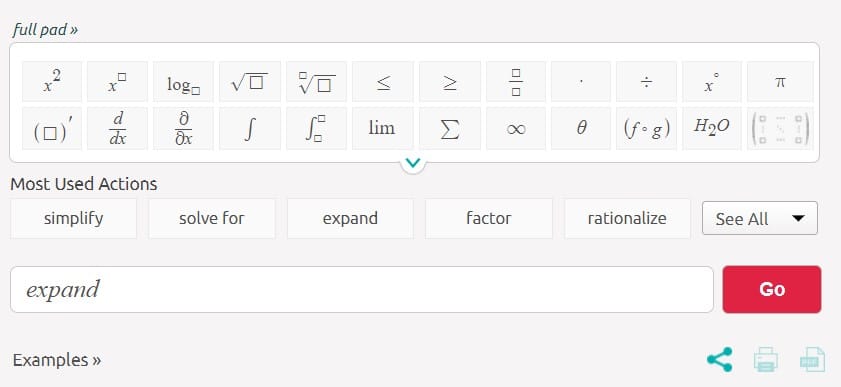Insert the square root symbol
Image resolution: width=841 pixels, height=387 pixels.
(250, 81)
